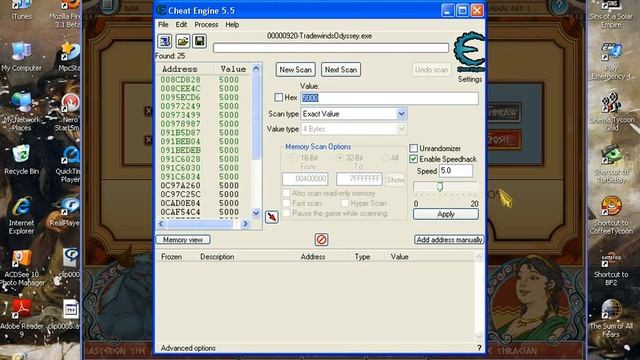The image size is (640, 360).
Task: Click the Show memory regions button
Action: (x=395, y=180)
